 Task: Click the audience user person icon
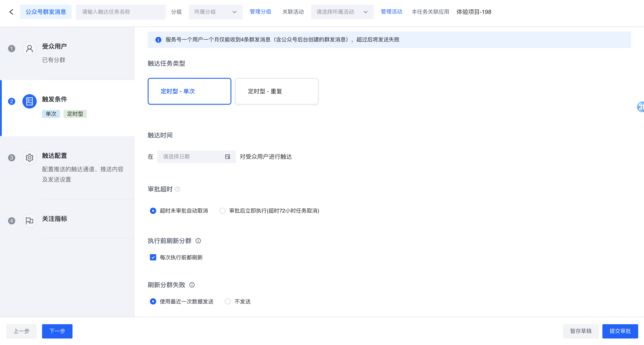pyautogui.click(x=29, y=49)
